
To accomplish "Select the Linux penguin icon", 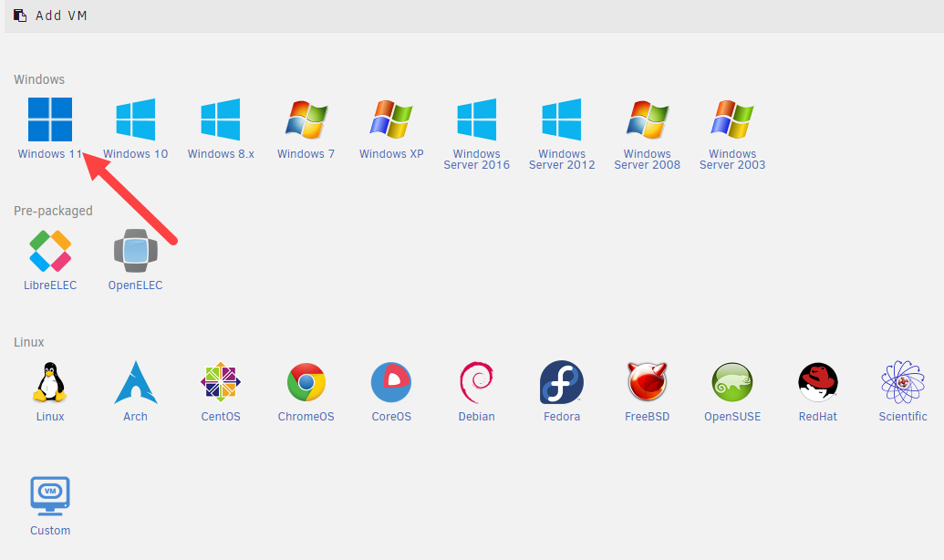I will 50,382.
